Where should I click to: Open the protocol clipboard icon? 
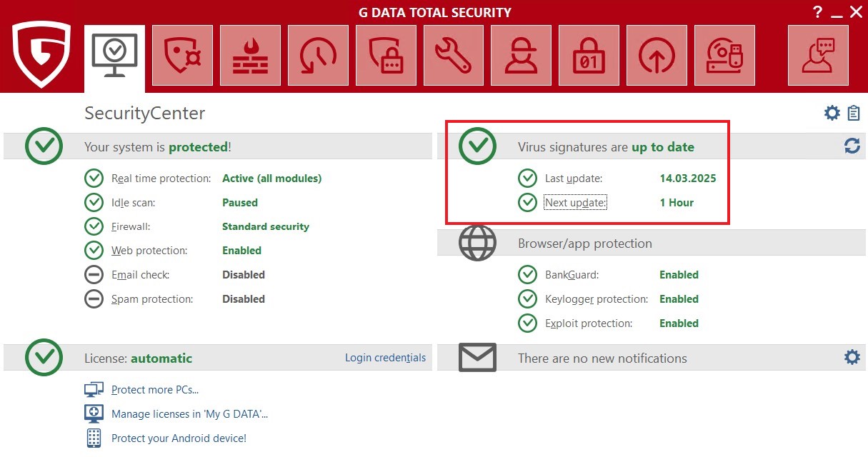[x=853, y=113]
